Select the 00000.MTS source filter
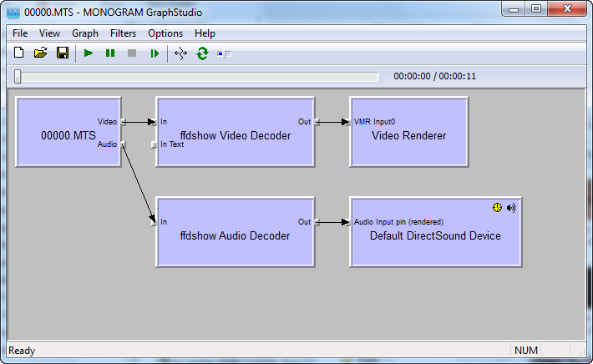This screenshot has width=593, height=364. (x=68, y=132)
